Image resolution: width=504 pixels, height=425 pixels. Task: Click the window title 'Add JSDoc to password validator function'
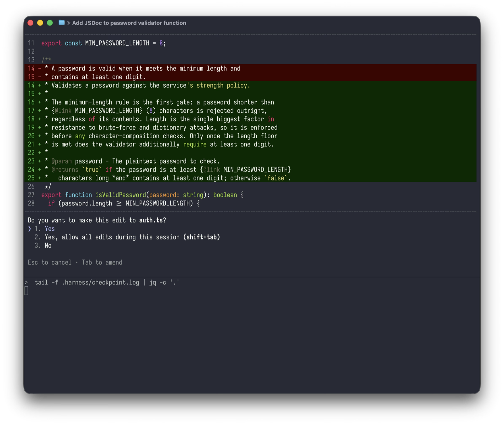pyautogui.click(x=129, y=23)
